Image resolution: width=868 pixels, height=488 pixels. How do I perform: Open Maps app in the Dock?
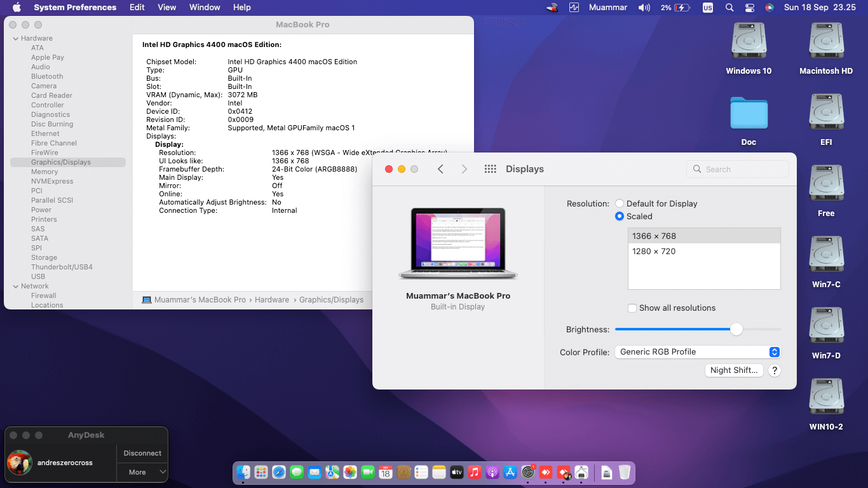[332, 472]
